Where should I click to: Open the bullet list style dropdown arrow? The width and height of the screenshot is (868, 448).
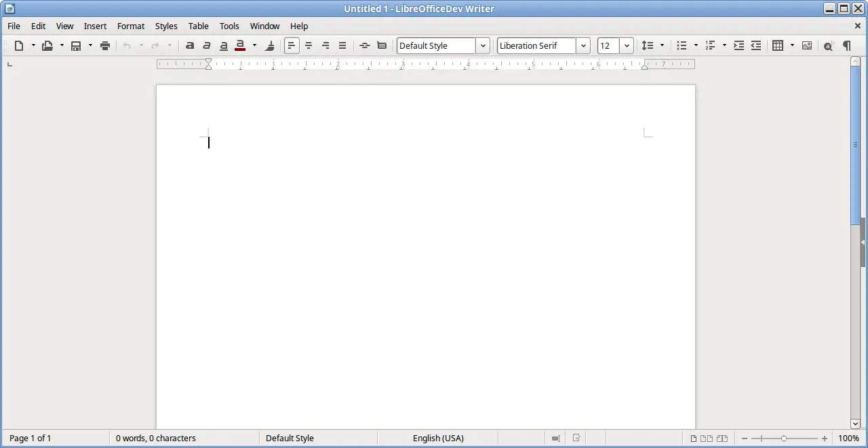click(696, 45)
